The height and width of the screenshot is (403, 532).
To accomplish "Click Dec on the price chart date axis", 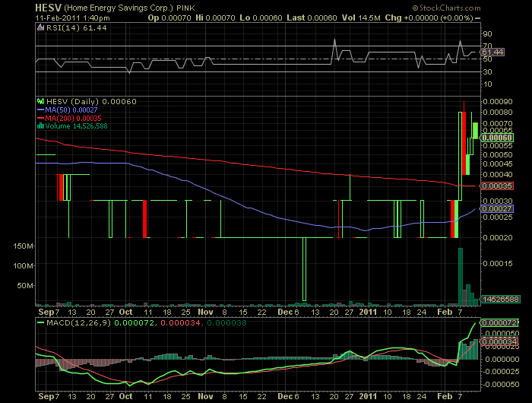I will (x=285, y=312).
